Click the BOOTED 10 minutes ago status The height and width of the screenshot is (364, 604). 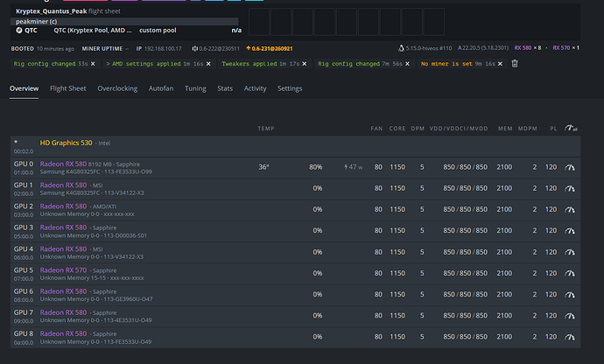click(x=42, y=48)
